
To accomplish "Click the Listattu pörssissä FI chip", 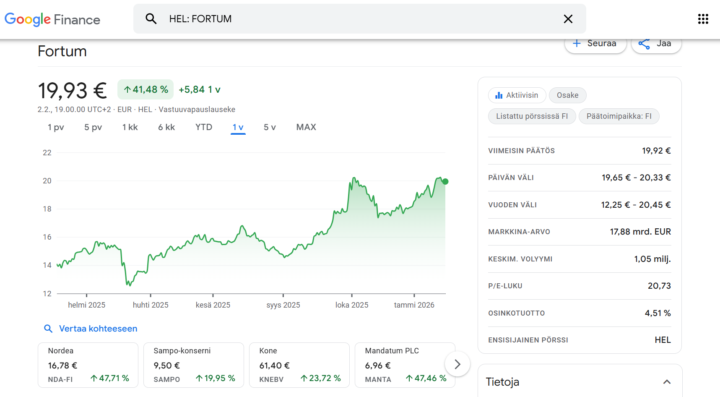I will (x=532, y=116).
